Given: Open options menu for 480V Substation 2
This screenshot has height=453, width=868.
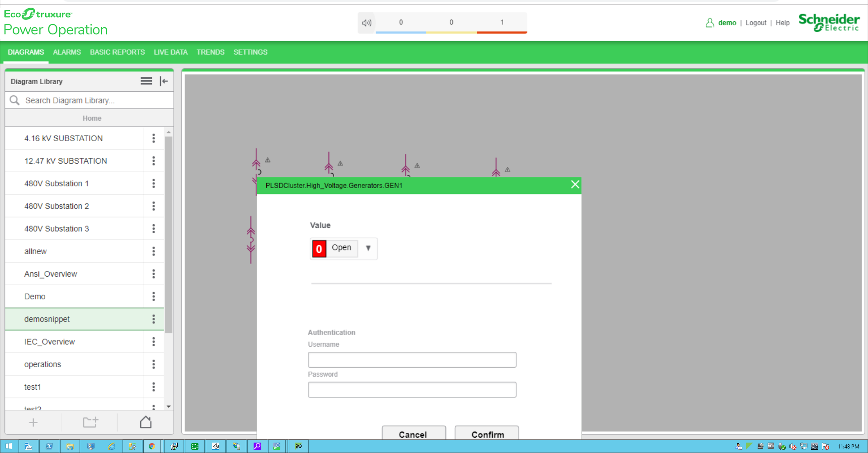Looking at the screenshot, I should tap(154, 206).
